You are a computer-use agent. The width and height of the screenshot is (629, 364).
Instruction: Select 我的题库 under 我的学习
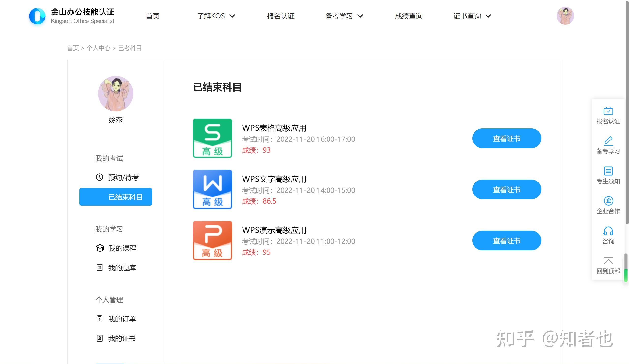(122, 268)
